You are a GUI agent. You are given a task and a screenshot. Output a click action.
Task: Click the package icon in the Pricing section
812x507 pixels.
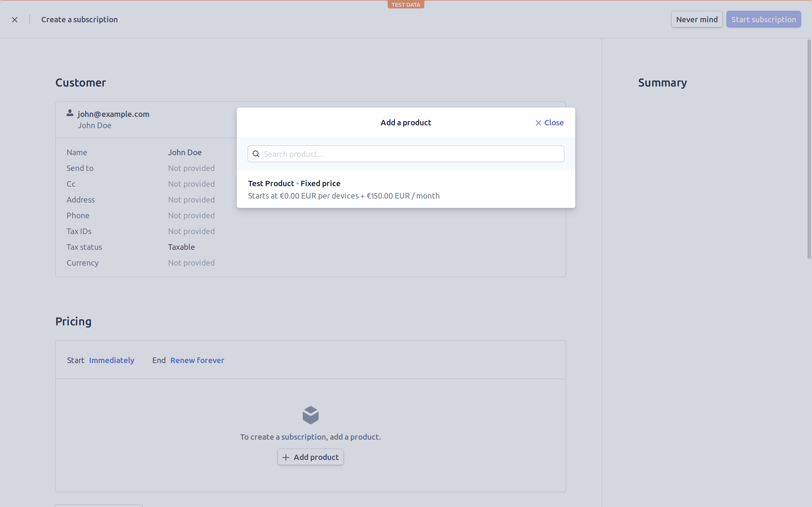(x=310, y=415)
